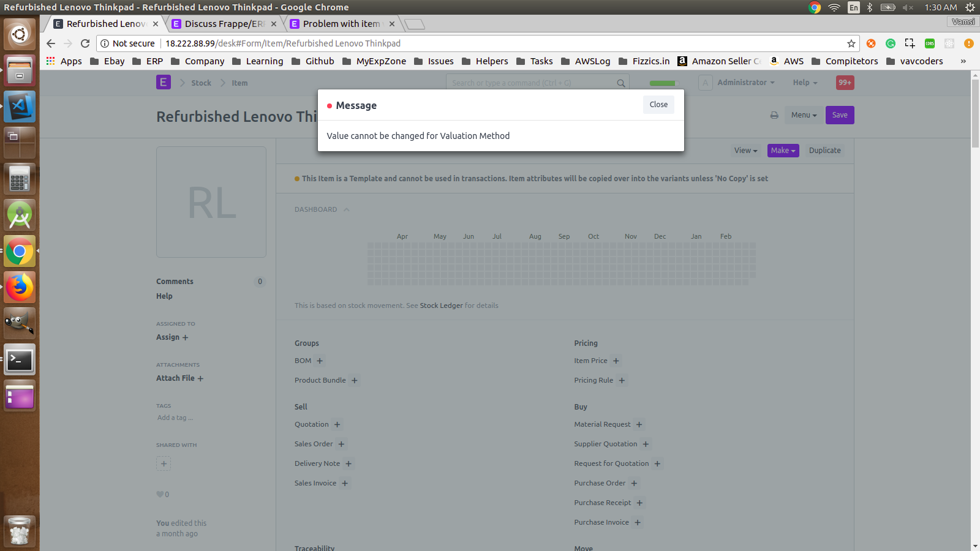Open Grammarly extension icon
This screenshot has width=980, height=551.
coord(891,43)
